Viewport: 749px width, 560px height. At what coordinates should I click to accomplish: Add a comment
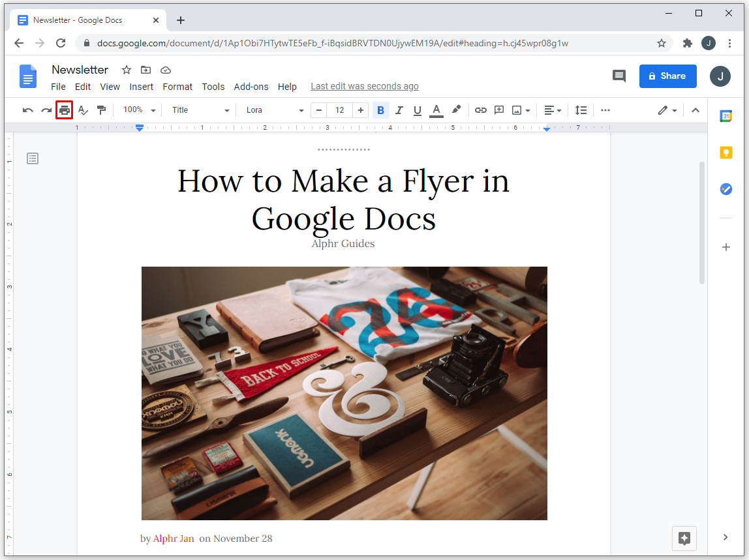[499, 110]
